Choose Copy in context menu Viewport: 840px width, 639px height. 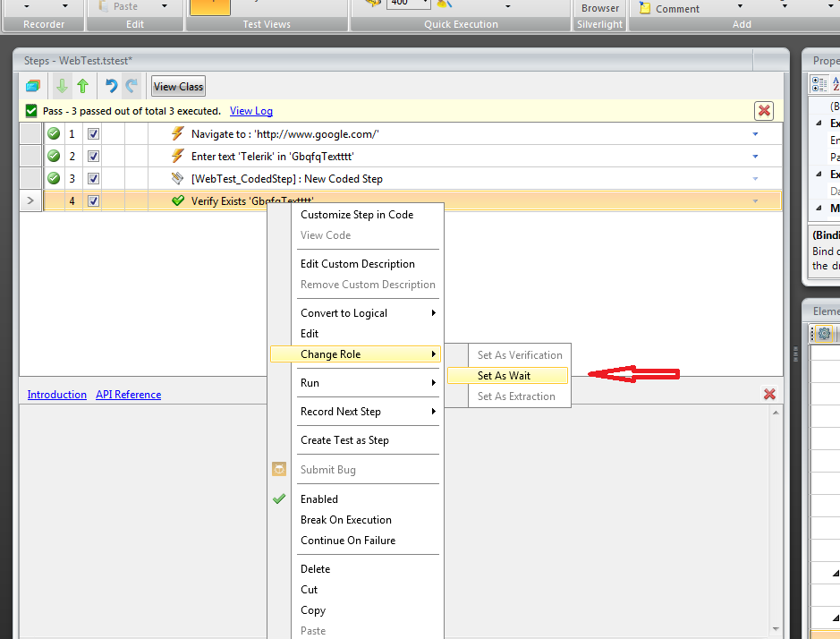tap(356, 610)
